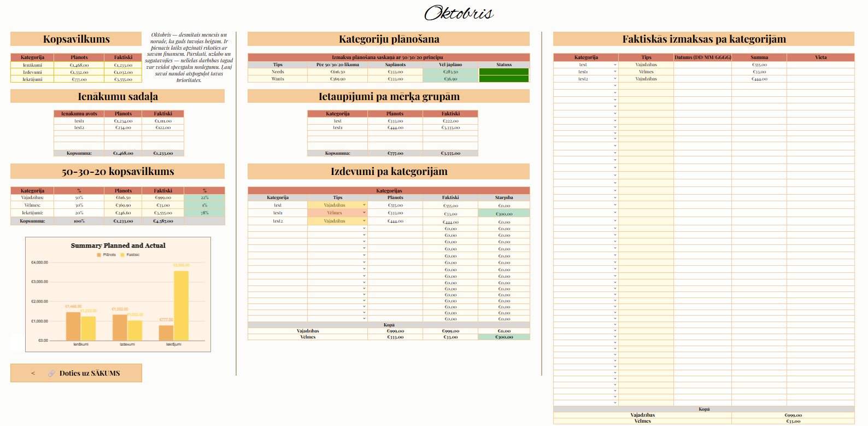
Task: Open the Tips dropdown for test row
Action: (364, 205)
